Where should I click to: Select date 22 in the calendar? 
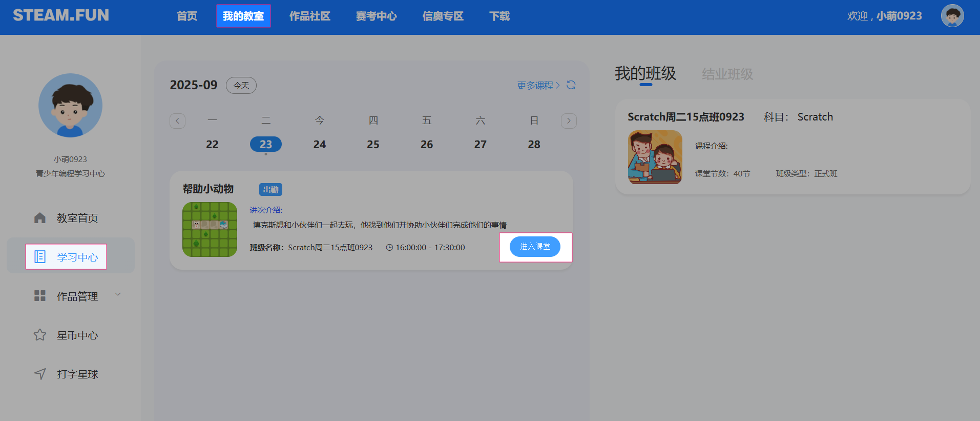coord(212,145)
